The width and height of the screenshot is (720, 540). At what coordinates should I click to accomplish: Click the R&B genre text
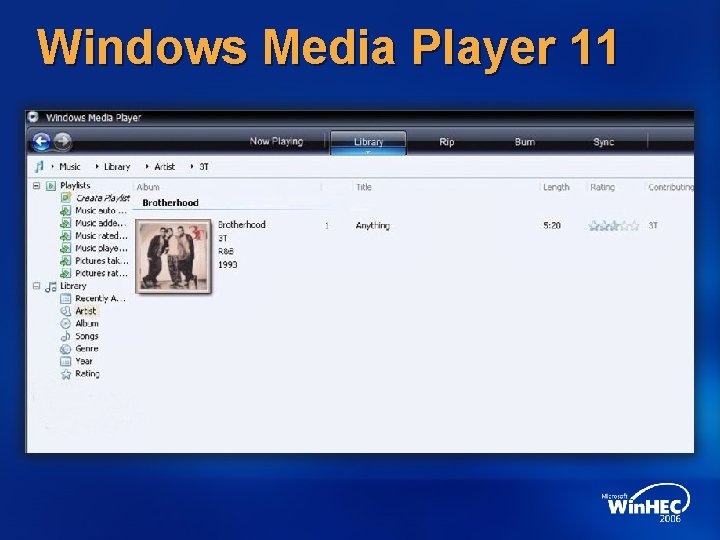(x=226, y=251)
